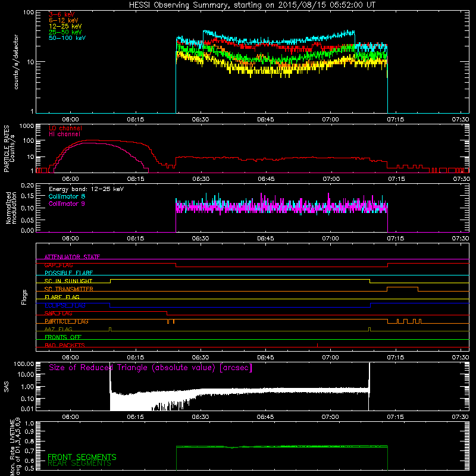Click the REAR SEGMENTS legend label
The width and height of the screenshot is (476, 476).
pyautogui.click(x=80, y=464)
